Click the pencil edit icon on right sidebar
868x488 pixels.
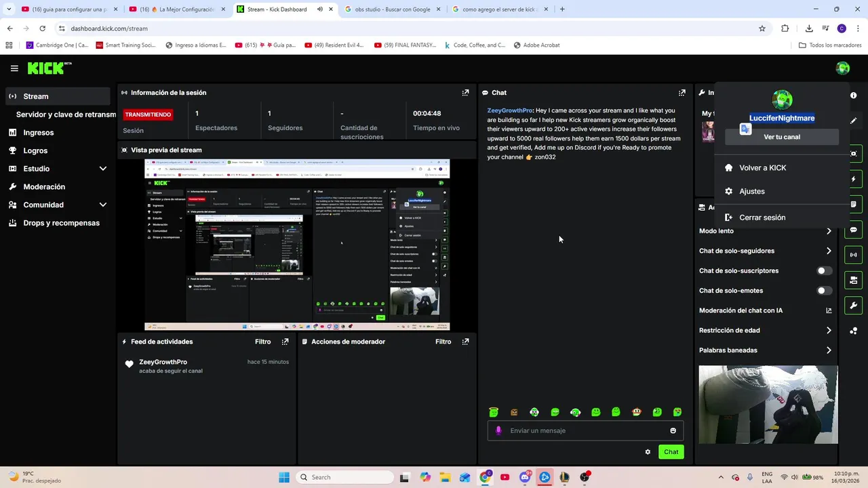coord(853,121)
